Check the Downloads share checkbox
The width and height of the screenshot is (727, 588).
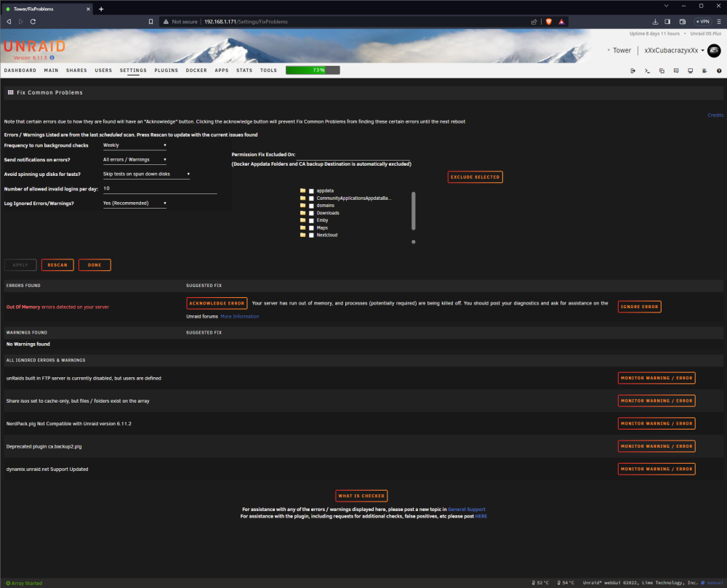pos(312,213)
